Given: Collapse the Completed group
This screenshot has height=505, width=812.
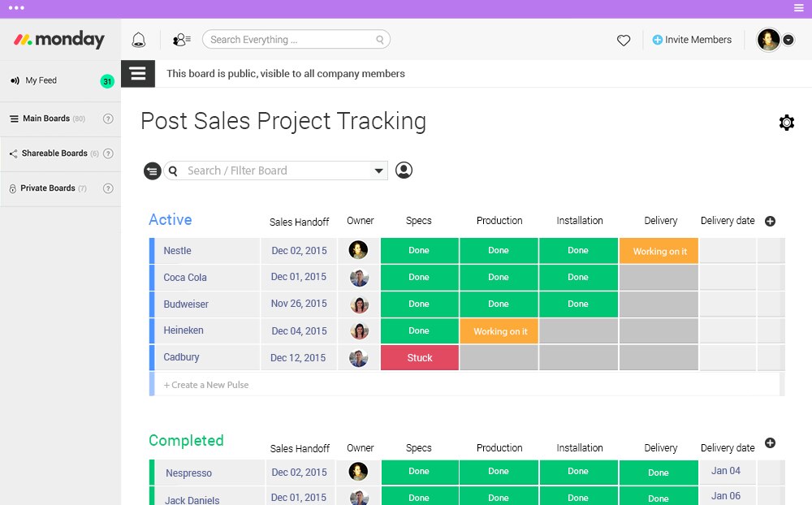Looking at the screenshot, I should pos(186,440).
